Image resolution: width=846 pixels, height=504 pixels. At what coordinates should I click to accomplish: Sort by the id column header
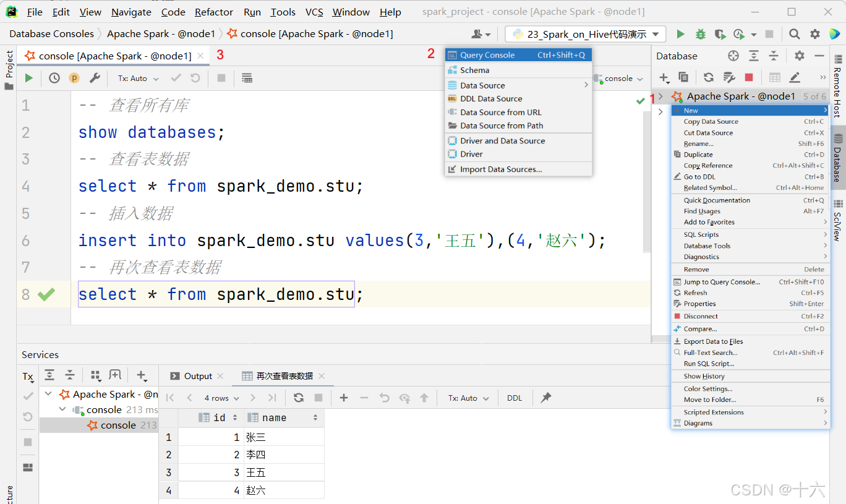pos(211,417)
